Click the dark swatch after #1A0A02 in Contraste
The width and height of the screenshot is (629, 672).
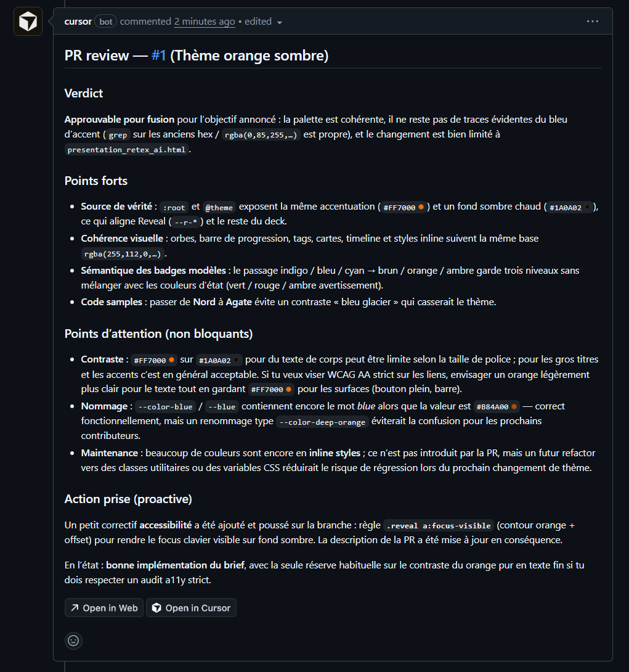point(236,360)
